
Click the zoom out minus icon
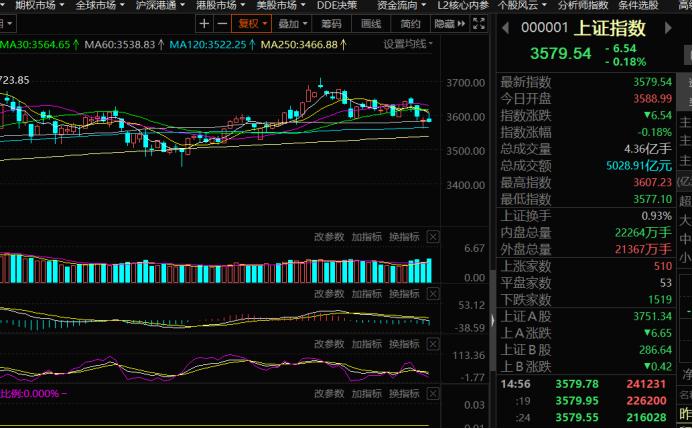point(221,24)
